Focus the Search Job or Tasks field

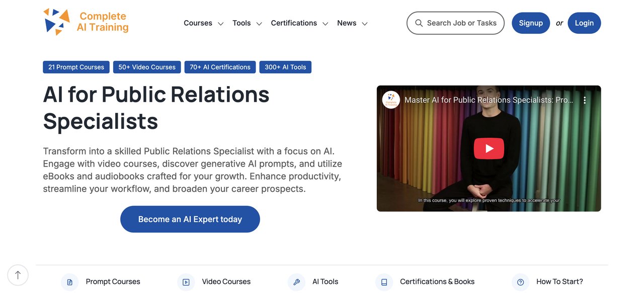click(x=455, y=23)
